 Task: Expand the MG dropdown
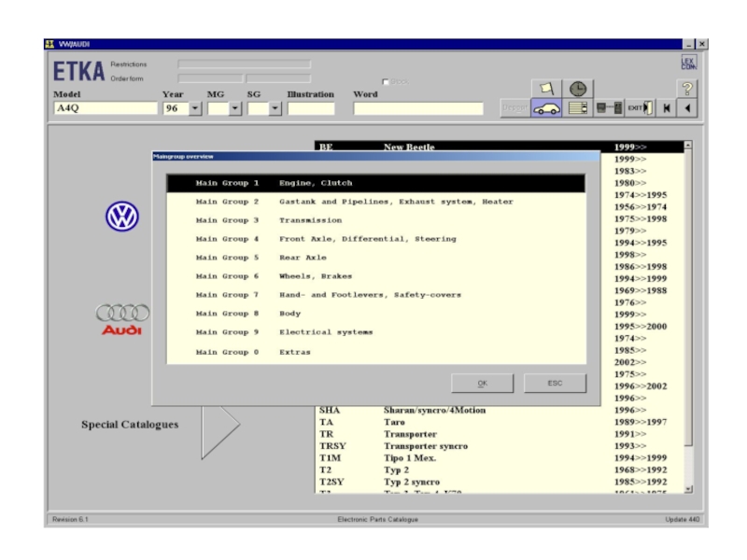(x=235, y=108)
